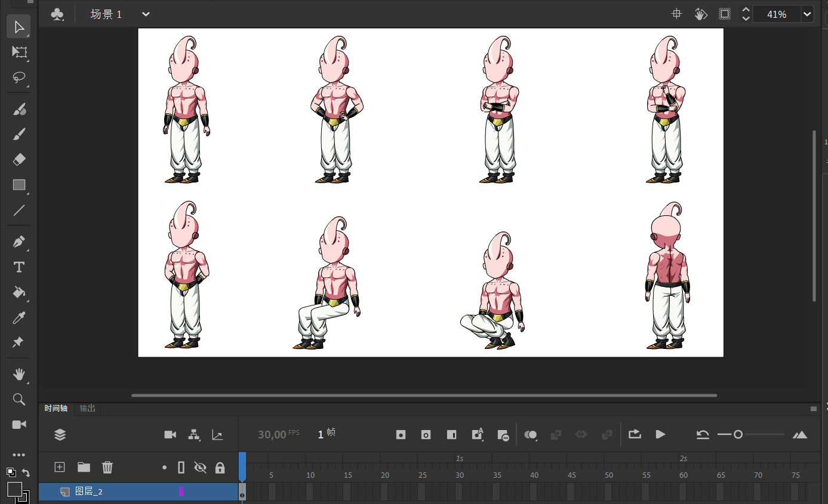Viewport: 828px width, 504px height.
Task: Open the stage zoom percentage dropdown
Action: [x=808, y=14]
